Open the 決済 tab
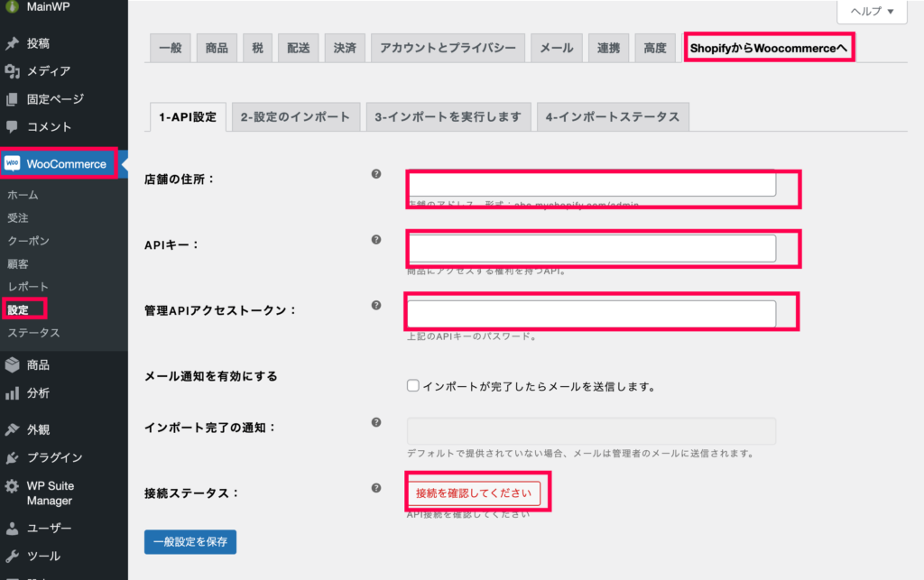This screenshot has height=580, width=924. click(x=345, y=48)
